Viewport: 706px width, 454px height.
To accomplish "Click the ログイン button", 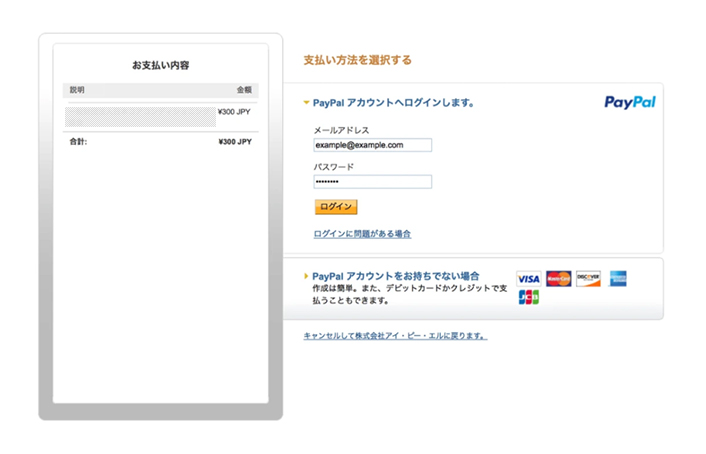I will 336,207.
